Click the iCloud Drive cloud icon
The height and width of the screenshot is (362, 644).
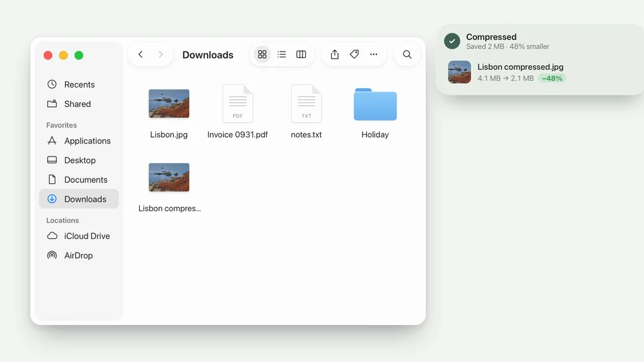tap(52, 236)
